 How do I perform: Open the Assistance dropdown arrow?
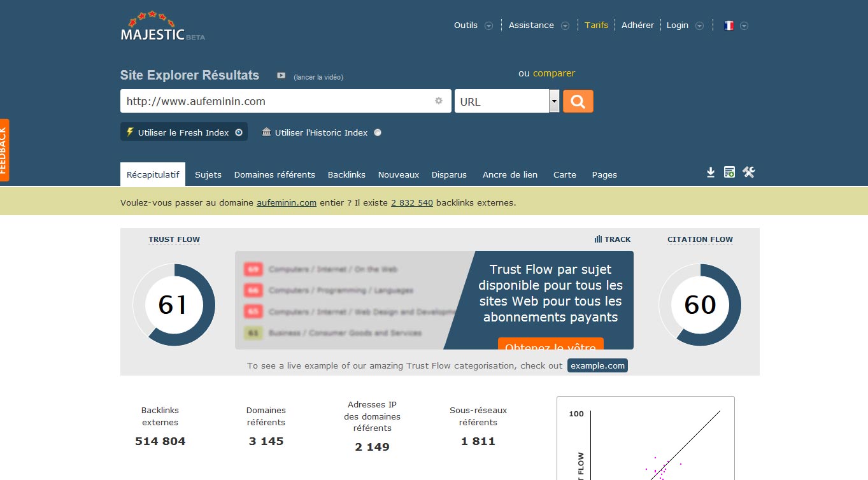coord(566,26)
